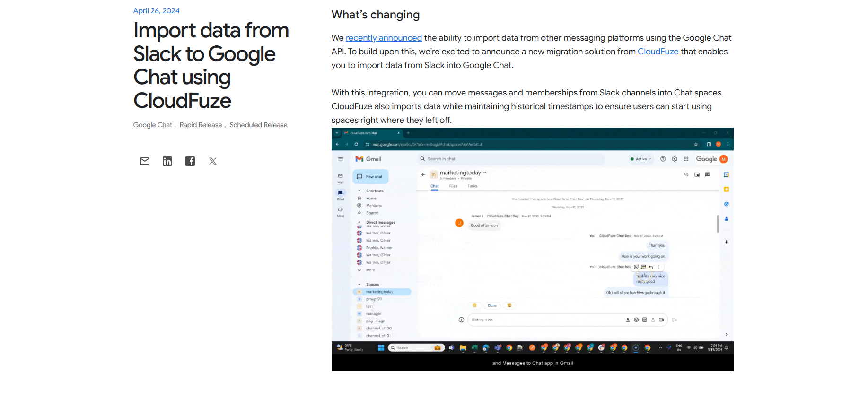Click the Gmail logo in the screenshot
The image size is (868, 416).
[368, 159]
